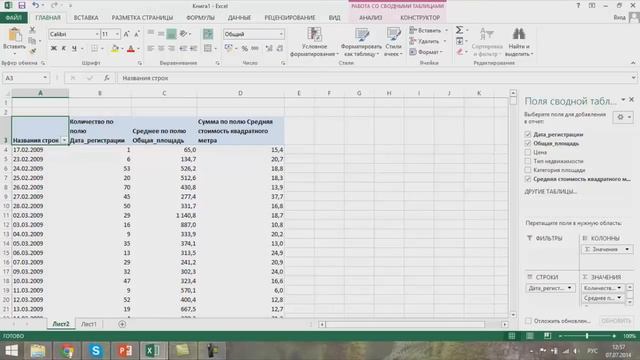The height and width of the screenshot is (360, 640).
Task: Click the Increase Decimal icon
Action: coord(269,49)
